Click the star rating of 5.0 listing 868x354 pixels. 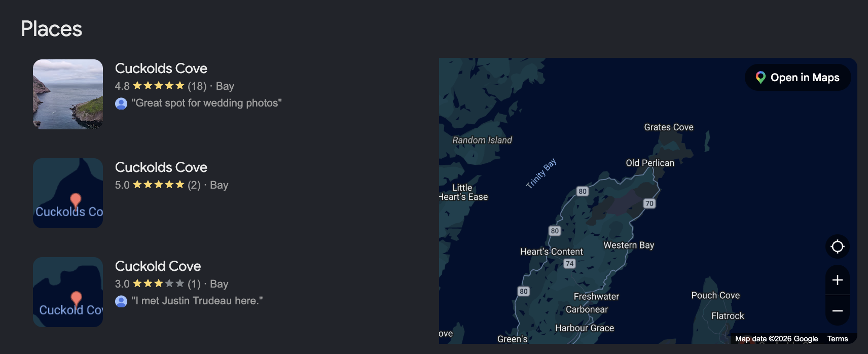tap(159, 185)
